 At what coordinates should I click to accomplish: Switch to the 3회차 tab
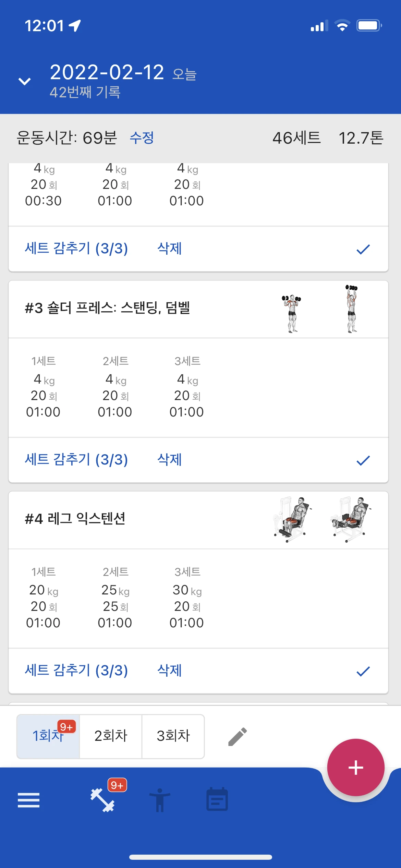coord(173,736)
